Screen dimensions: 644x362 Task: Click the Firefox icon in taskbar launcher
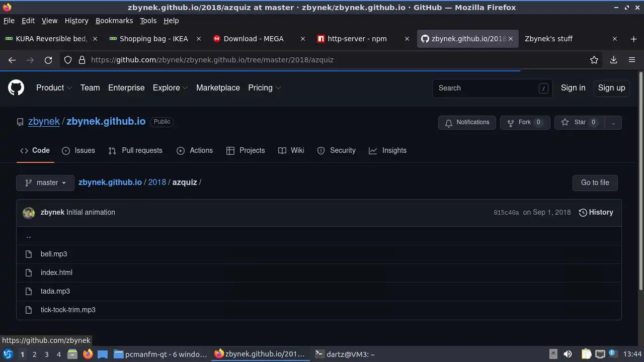[88, 354]
